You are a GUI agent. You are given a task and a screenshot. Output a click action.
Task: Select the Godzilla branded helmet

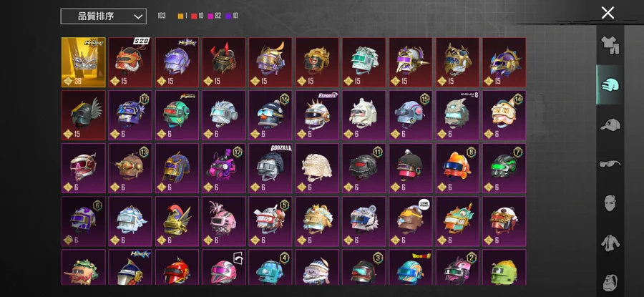coord(270,168)
